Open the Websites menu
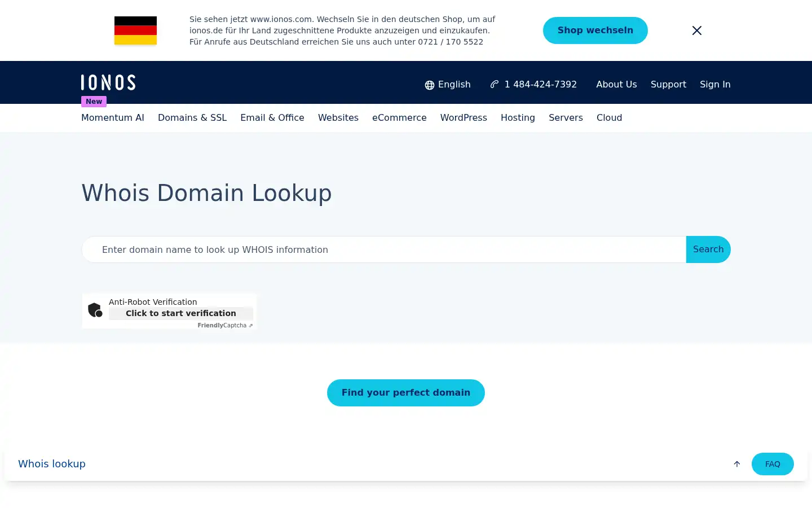 click(338, 117)
